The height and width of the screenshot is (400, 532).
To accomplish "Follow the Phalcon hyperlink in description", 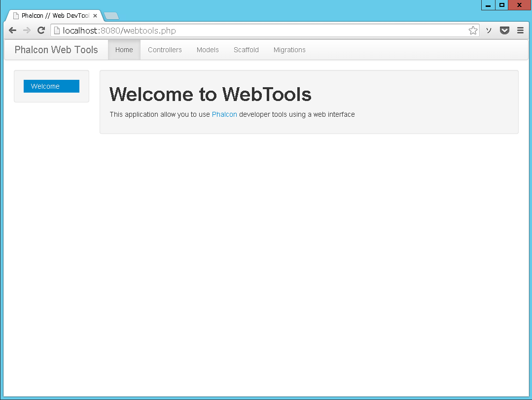I will click(224, 114).
